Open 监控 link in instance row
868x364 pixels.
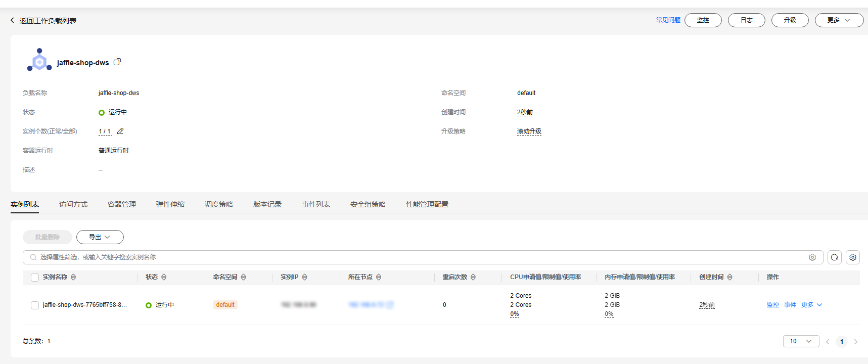(x=773, y=305)
